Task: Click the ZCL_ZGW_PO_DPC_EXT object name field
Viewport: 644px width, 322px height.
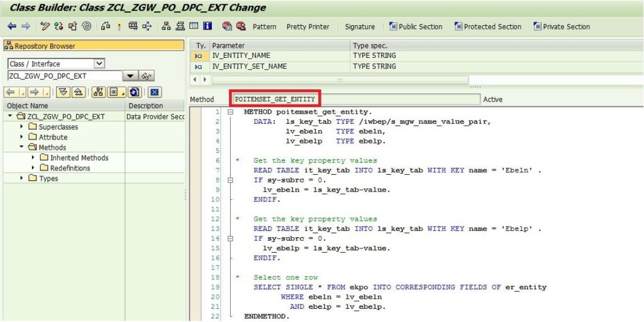Action: [x=65, y=76]
